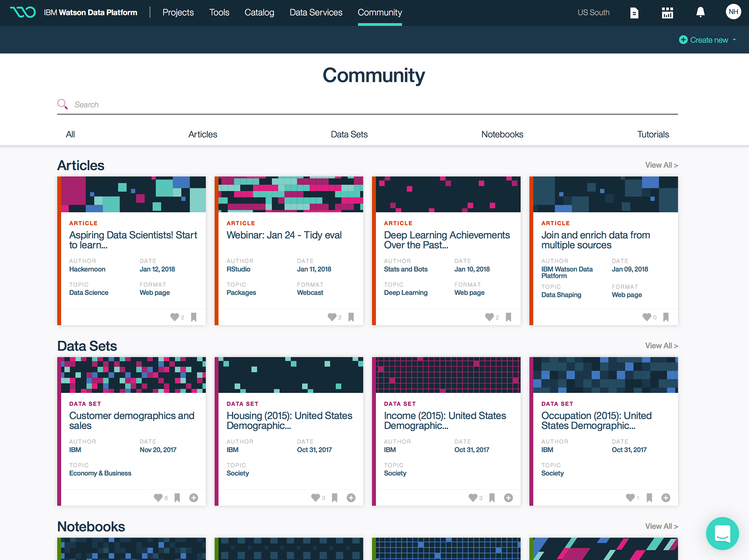Image resolution: width=749 pixels, height=560 pixels.
Task: Open 'Aspiring Data Scientists! Start to learn...' article
Action: tap(133, 240)
